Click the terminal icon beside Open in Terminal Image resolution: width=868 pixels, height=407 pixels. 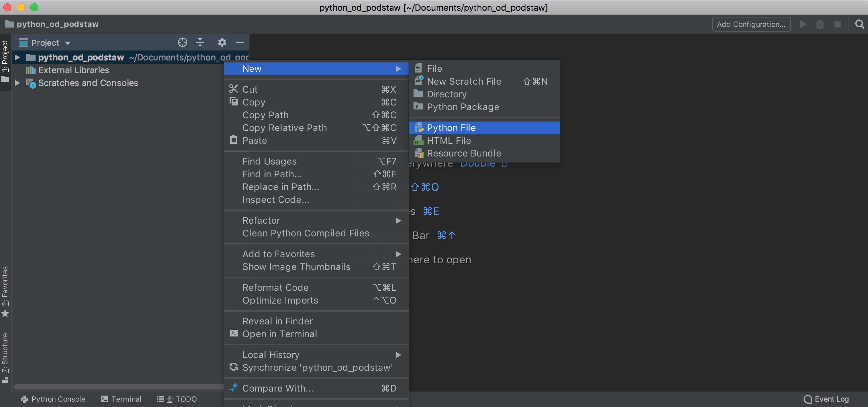pyautogui.click(x=234, y=333)
